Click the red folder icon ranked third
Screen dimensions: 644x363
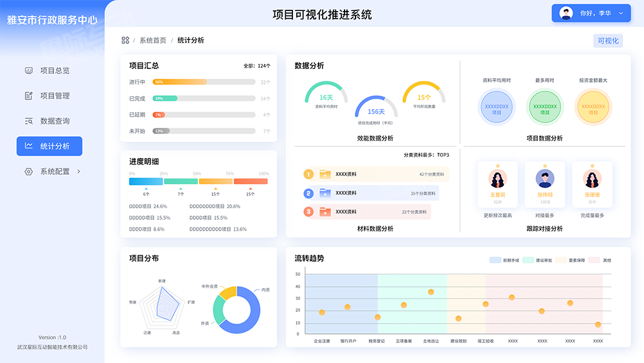[325, 211]
